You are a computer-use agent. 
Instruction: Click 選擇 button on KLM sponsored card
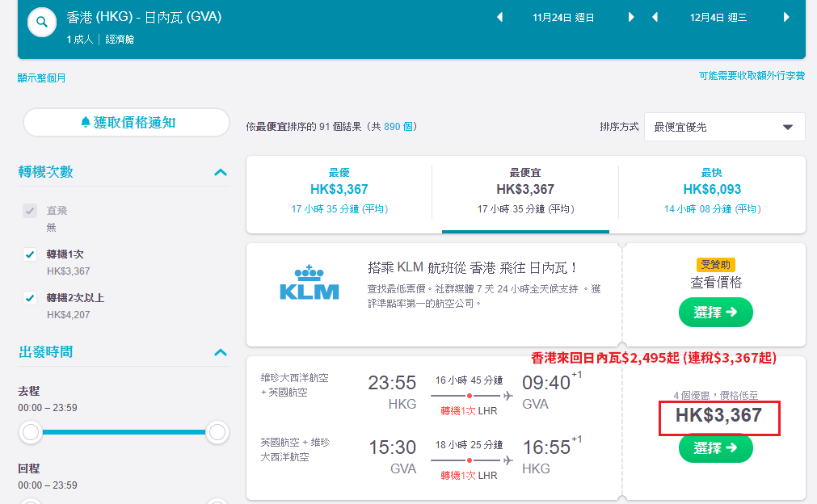[715, 313]
